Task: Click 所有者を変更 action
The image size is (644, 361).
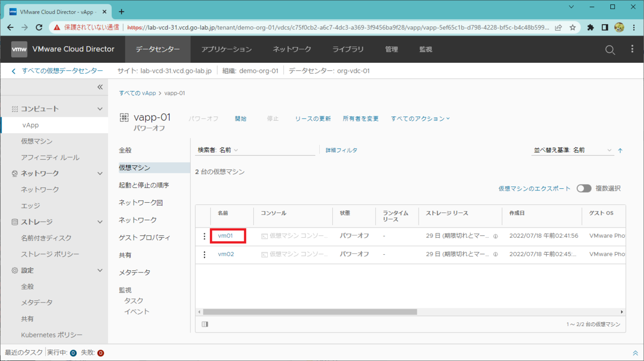Action: [x=361, y=119]
